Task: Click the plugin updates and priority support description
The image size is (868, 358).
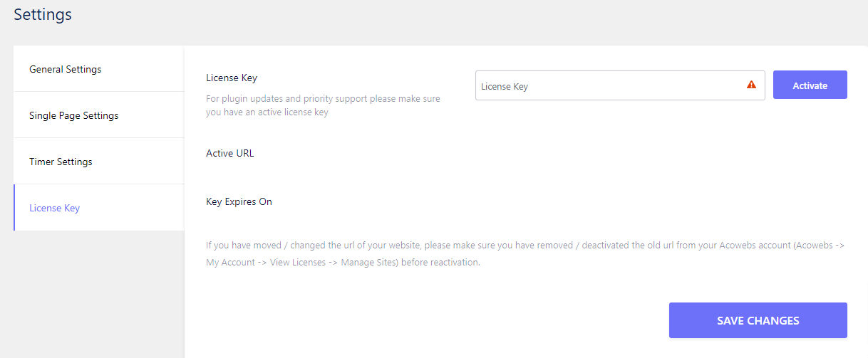Action: (x=323, y=98)
